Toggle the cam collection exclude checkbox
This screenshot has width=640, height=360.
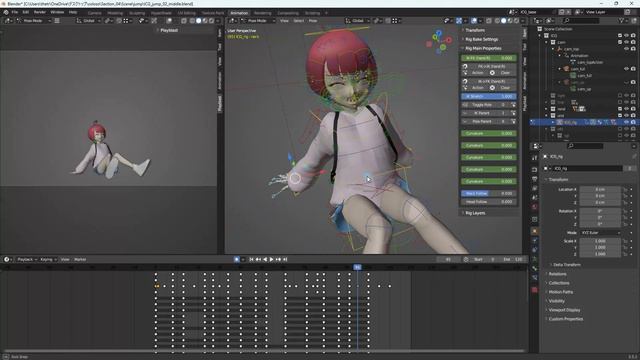point(620,42)
